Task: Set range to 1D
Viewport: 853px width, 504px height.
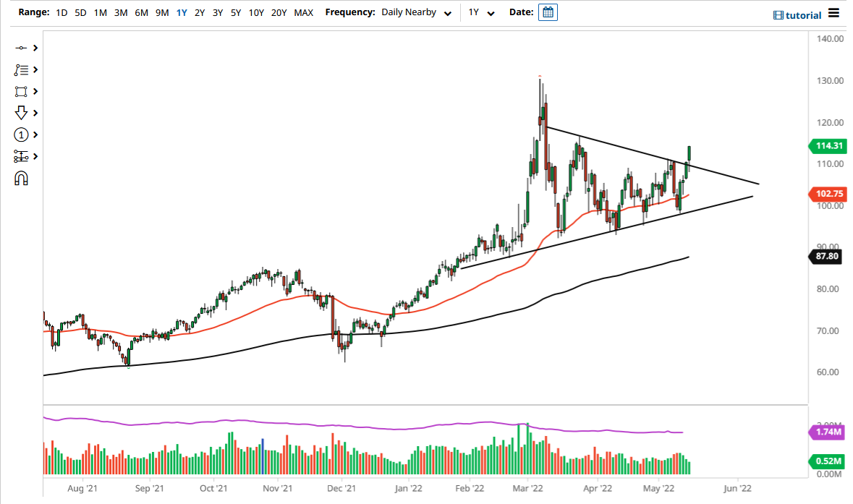Action: coord(61,12)
